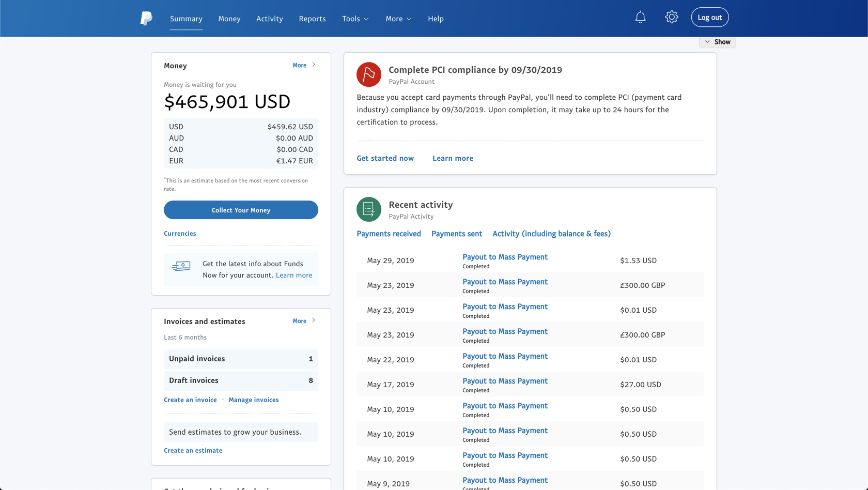
Task: Click Complete PCI compliance heading
Action: tap(475, 70)
